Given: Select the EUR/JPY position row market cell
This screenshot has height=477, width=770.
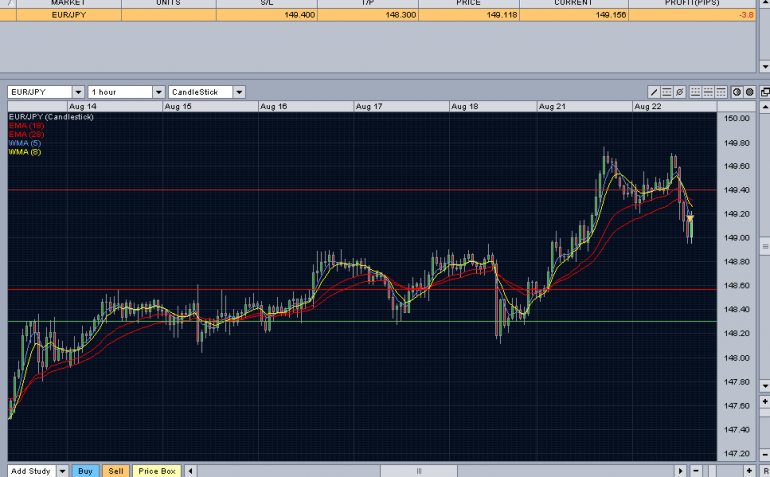Looking at the screenshot, I should coord(69,15).
